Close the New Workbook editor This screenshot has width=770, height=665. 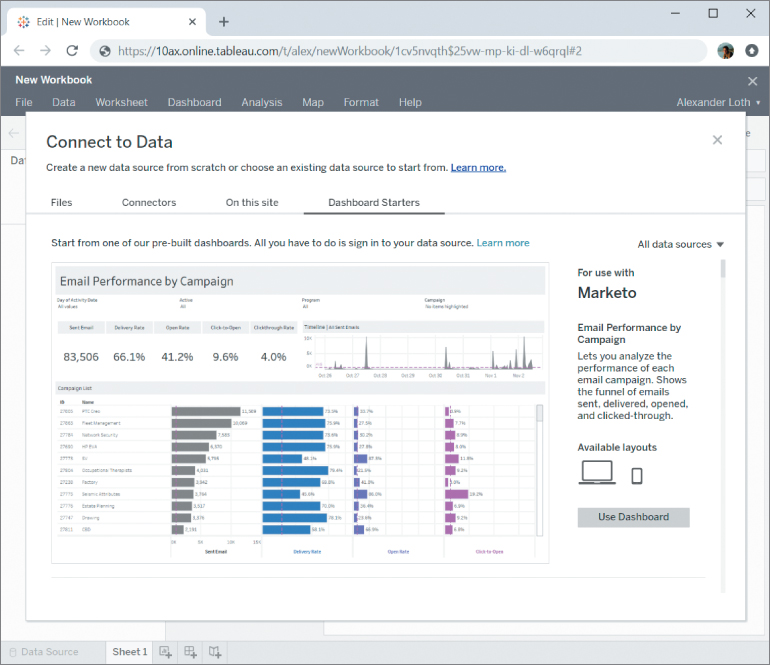click(752, 81)
